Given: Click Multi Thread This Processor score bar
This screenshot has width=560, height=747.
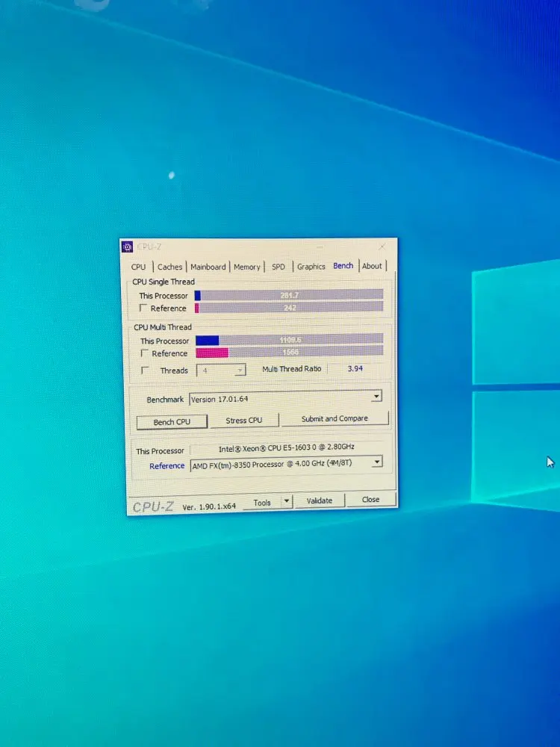Looking at the screenshot, I should [x=289, y=340].
